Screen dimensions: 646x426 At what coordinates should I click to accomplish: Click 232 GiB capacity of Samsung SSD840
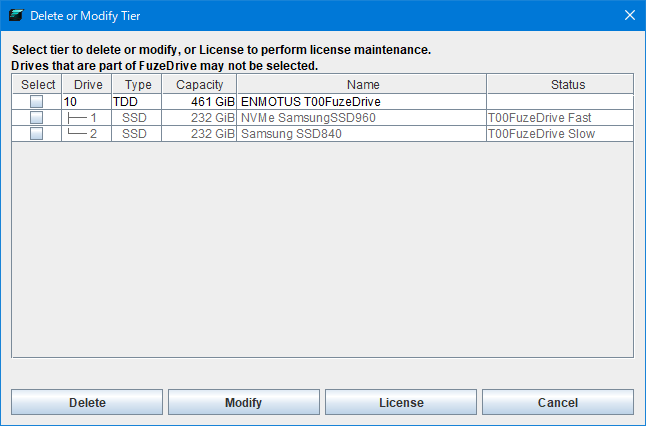(x=199, y=134)
